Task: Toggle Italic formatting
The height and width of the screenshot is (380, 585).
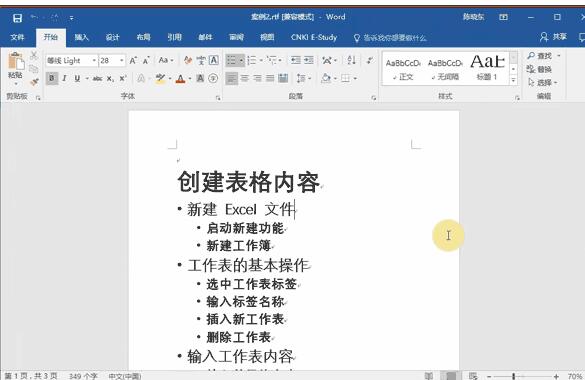Action: coord(65,78)
